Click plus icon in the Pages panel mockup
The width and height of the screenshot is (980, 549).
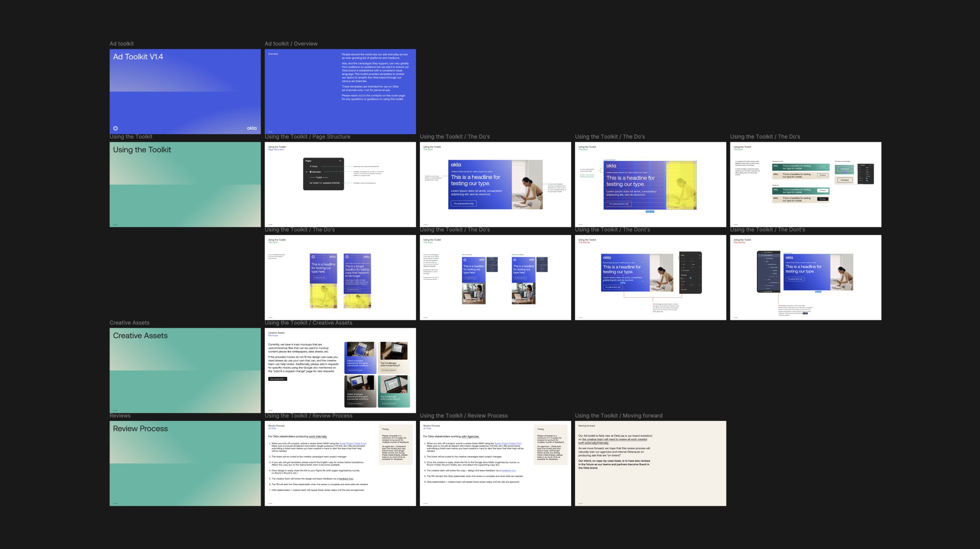pyautogui.click(x=340, y=161)
